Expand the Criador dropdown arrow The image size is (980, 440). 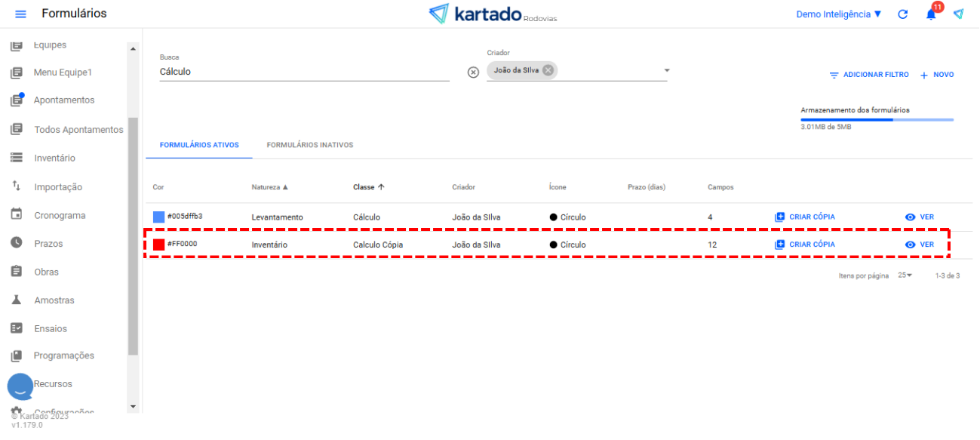click(666, 71)
